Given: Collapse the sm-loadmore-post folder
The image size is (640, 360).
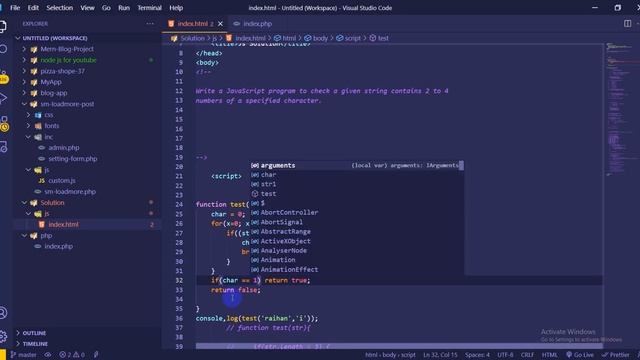Looking at the screenshot, I should tap(67, 104).
